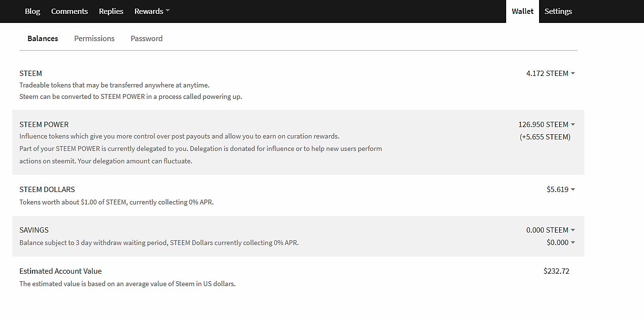This screenshot has width=644, height=320.
Task: Open account Settings
Action: [x=558, y=11]
